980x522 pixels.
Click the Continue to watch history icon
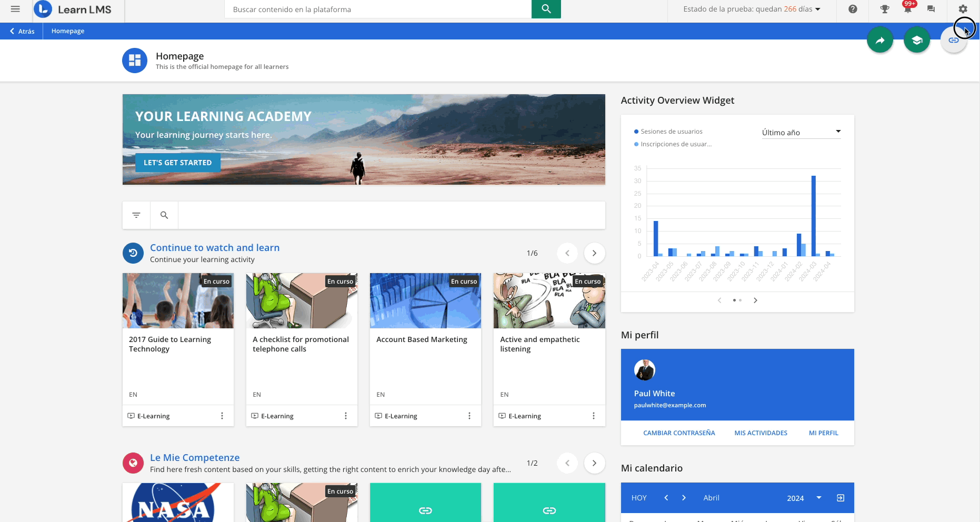[133, 253]
